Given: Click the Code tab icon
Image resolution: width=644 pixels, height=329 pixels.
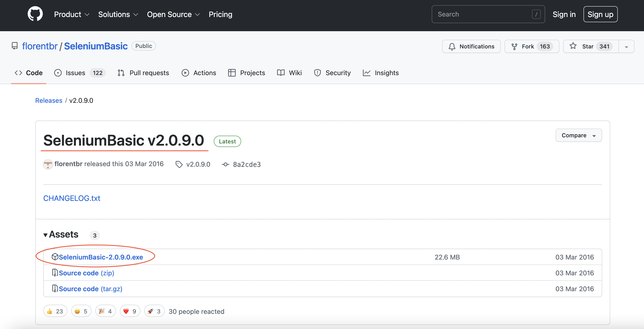Looking at the screenshot, I should pyautogui.click(x=18, y=72).
